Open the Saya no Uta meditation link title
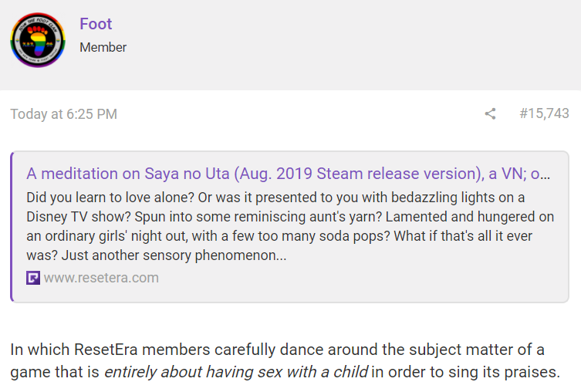The height and width of the screenshot is (392, 581). 289,174
